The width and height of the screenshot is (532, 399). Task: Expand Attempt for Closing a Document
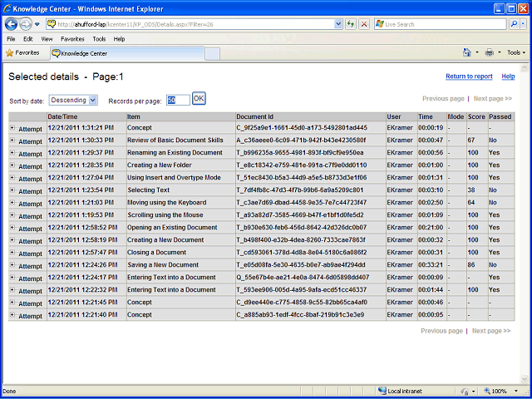pyautogui.click(x=12, y=253)
